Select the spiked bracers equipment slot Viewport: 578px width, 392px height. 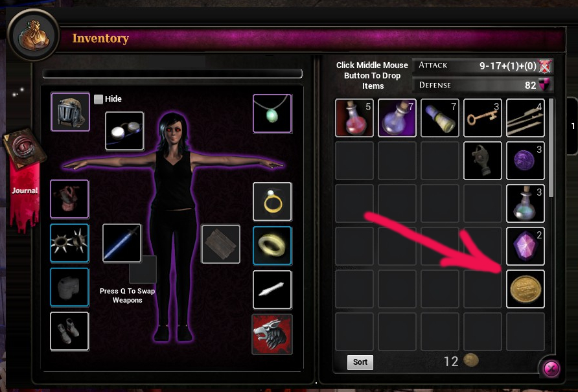(x=69, y=242)
